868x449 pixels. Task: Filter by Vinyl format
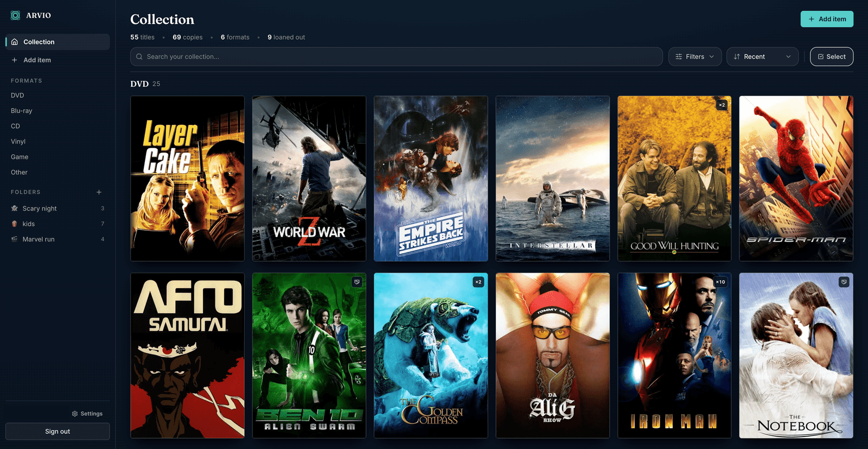click(18, 141)
